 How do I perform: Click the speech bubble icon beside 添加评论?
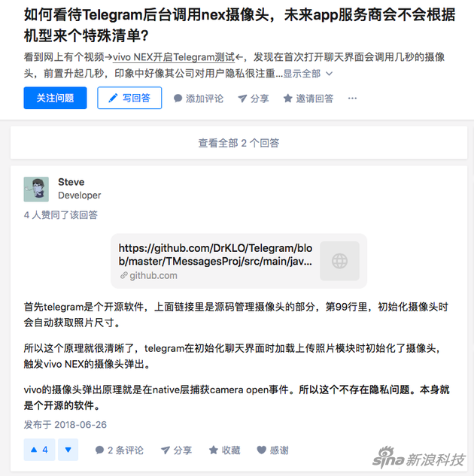click(178, 99)
